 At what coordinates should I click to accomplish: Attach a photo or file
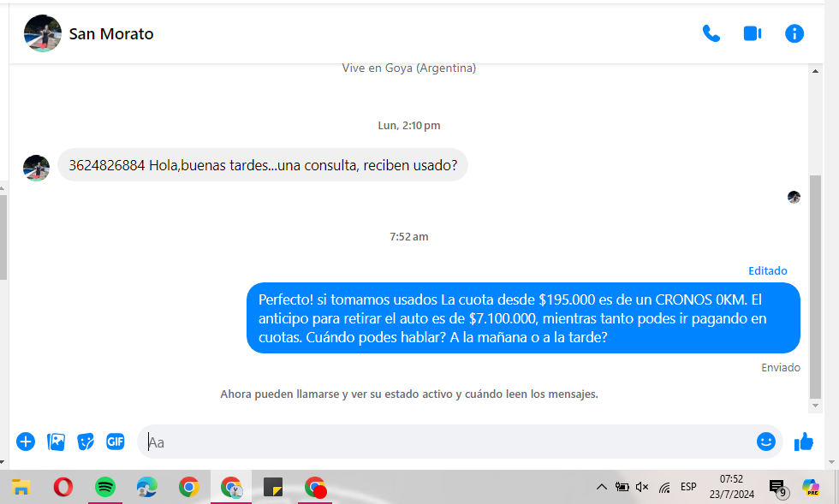click(x=57, y=442)
